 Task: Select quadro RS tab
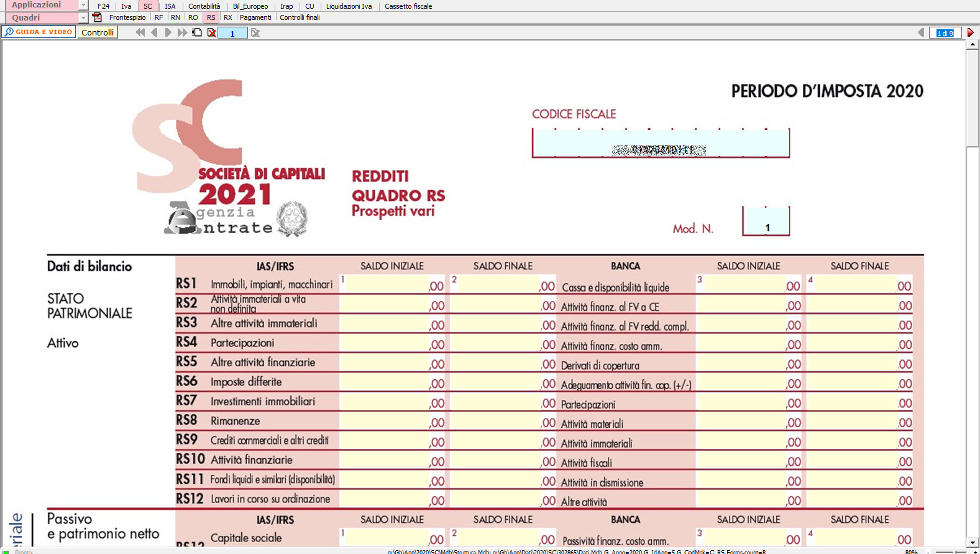coord(211,17)
